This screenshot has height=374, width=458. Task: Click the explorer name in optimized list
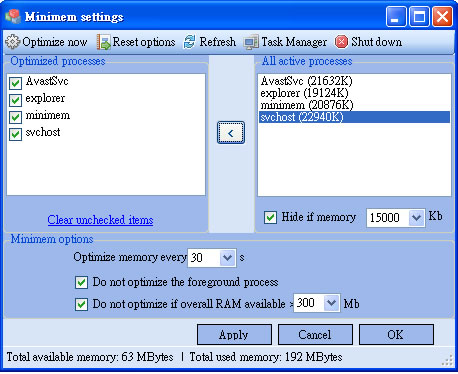click(45, 99)
